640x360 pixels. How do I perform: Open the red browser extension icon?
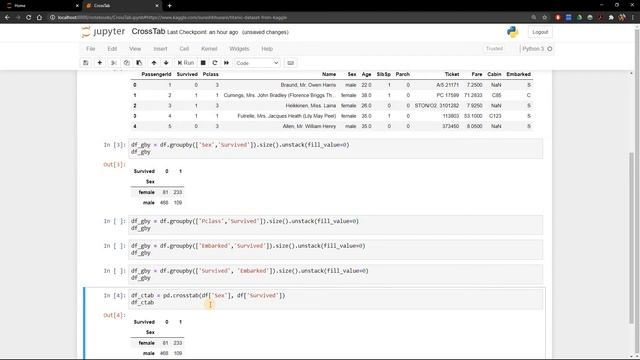558,18
